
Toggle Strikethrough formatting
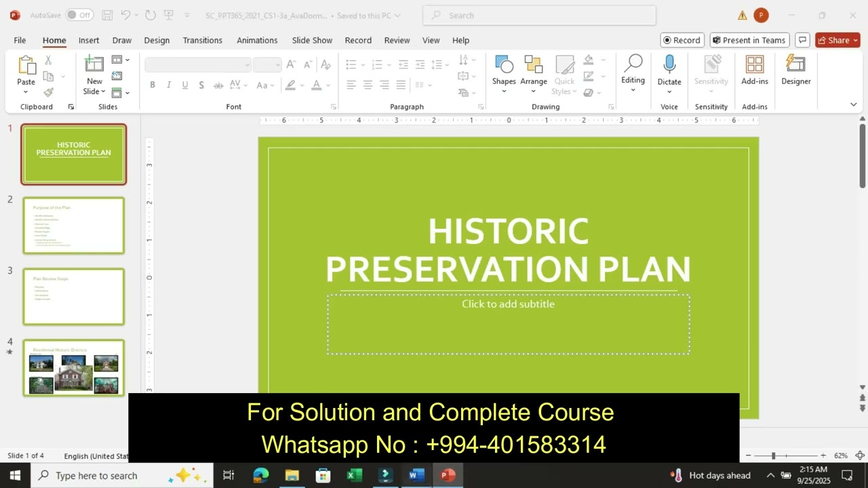click(x=218, y=85)
